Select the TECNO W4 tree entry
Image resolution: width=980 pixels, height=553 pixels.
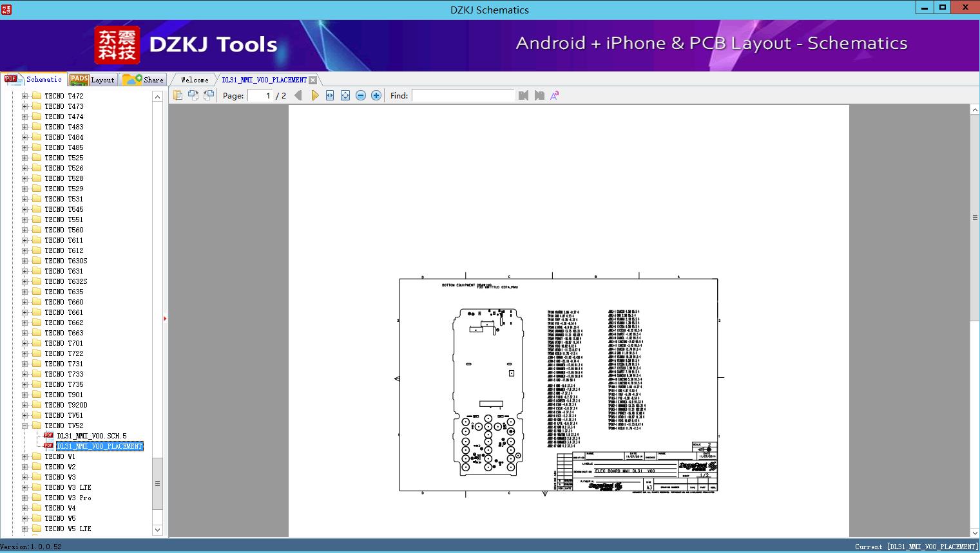coord(60,508)
